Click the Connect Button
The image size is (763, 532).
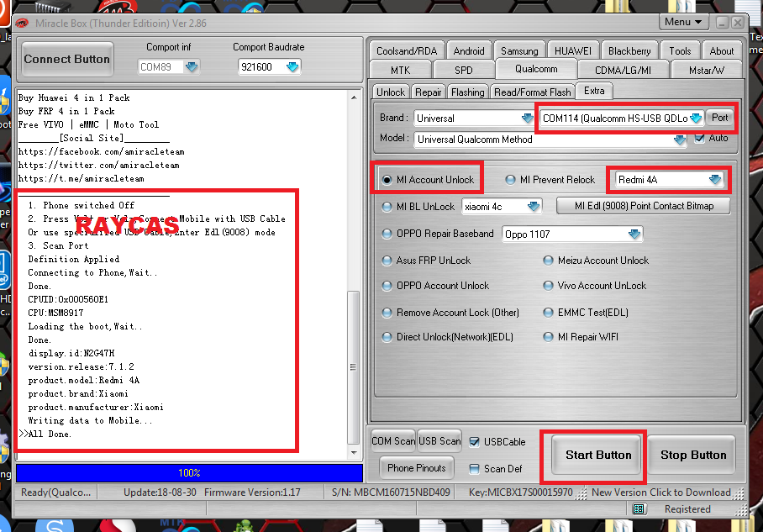67,60
